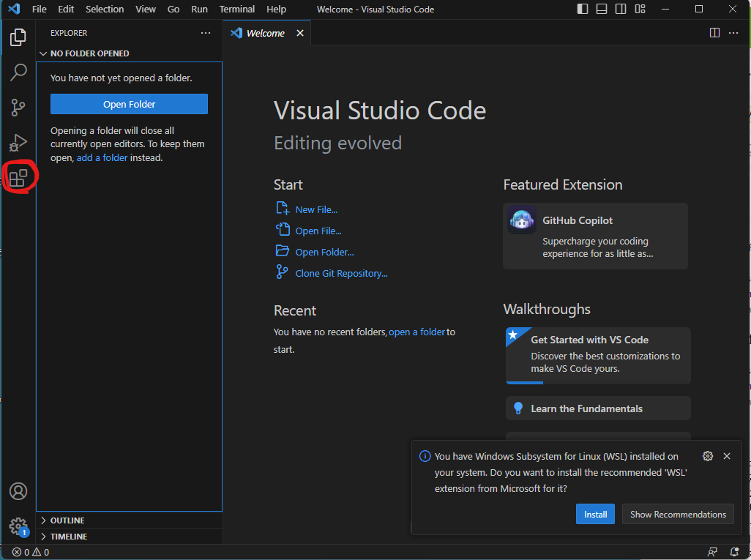
Task: Click the 'add a folder' link
Action: [x=102, y=157]
